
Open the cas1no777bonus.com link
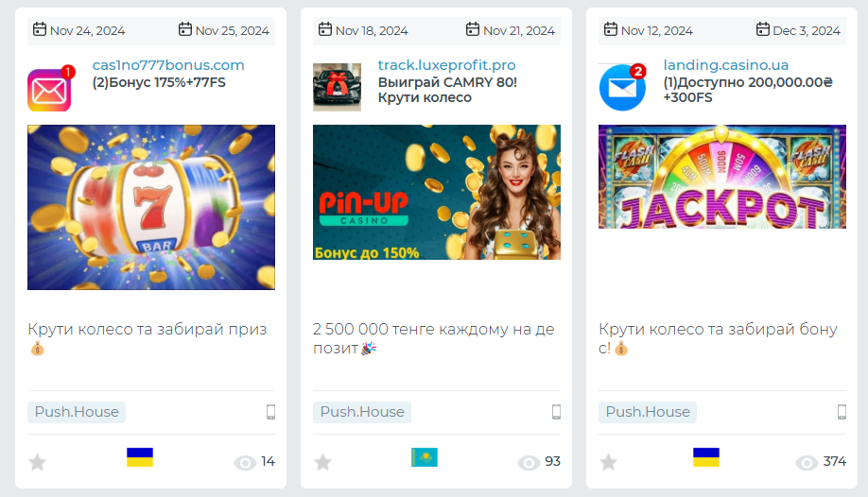[x=168, y=65]
